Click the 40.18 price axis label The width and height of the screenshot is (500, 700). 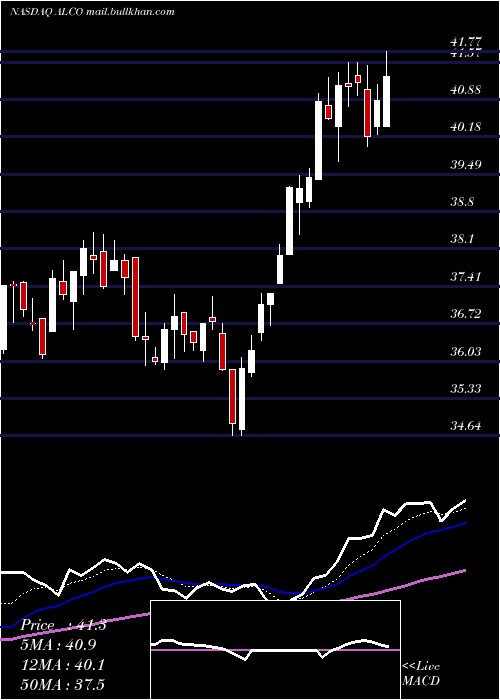(x=466, y=127)
